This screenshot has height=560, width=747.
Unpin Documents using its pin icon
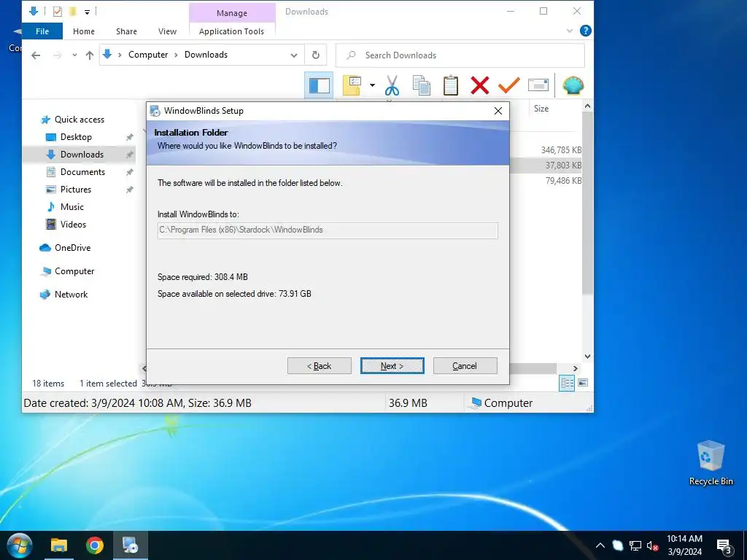click(x=129, y=172)
